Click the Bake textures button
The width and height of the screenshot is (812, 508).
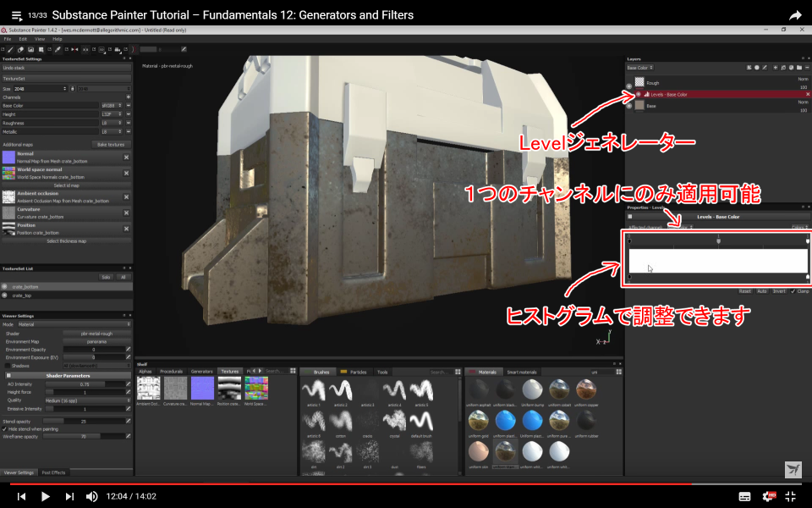tap(111, 145)
